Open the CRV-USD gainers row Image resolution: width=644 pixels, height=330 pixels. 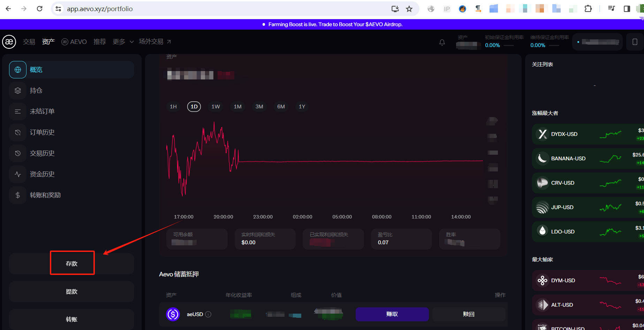coord(588,183)
